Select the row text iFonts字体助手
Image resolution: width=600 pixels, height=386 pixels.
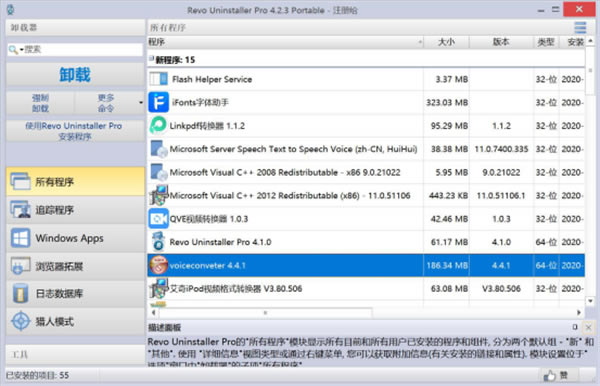coord(200,103)
